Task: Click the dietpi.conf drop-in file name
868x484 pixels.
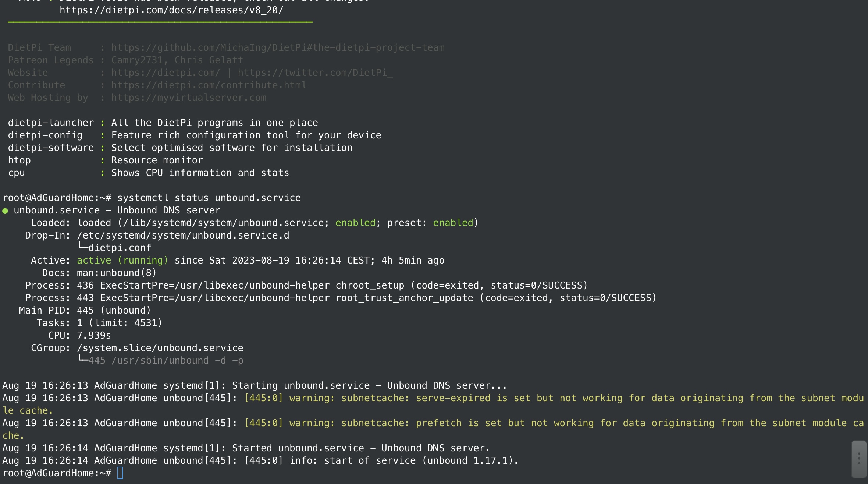Action: (120, 248)
